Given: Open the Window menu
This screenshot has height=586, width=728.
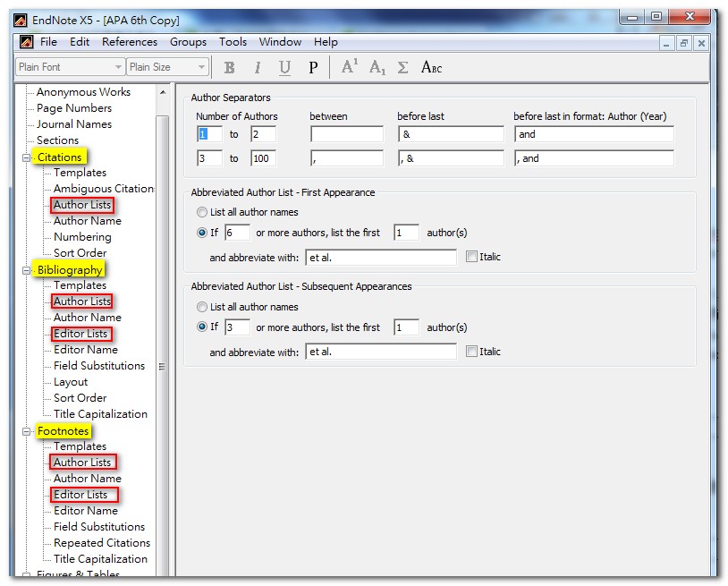Looking at the screenshot, I should click(280, 42).
